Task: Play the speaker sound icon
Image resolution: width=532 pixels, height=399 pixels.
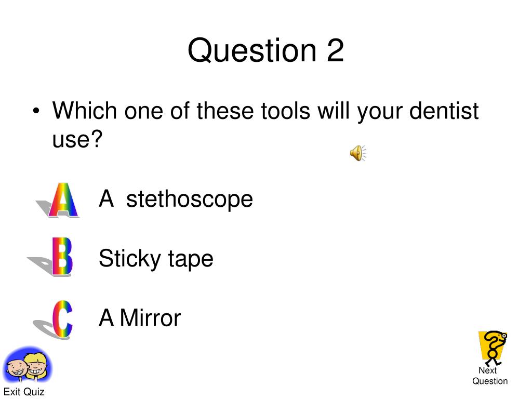Action: 358,153
